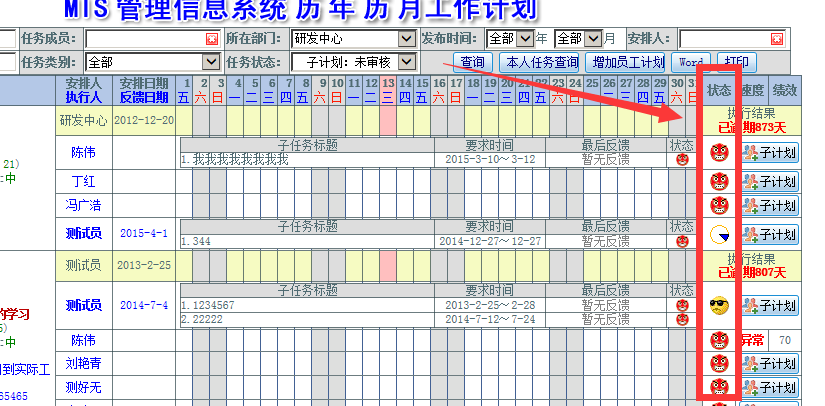
Task: Click the required time 2014-12-27~12-27
Action: [x=490, y=241]
